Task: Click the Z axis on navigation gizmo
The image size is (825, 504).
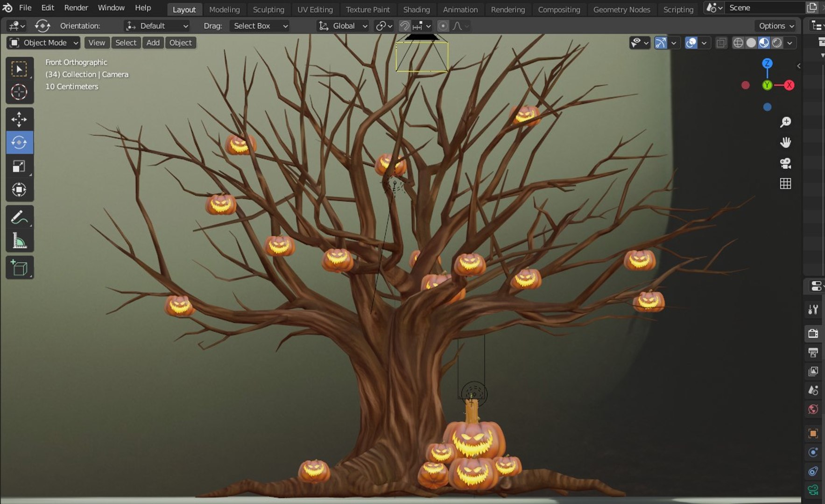Action: (767, 63)
